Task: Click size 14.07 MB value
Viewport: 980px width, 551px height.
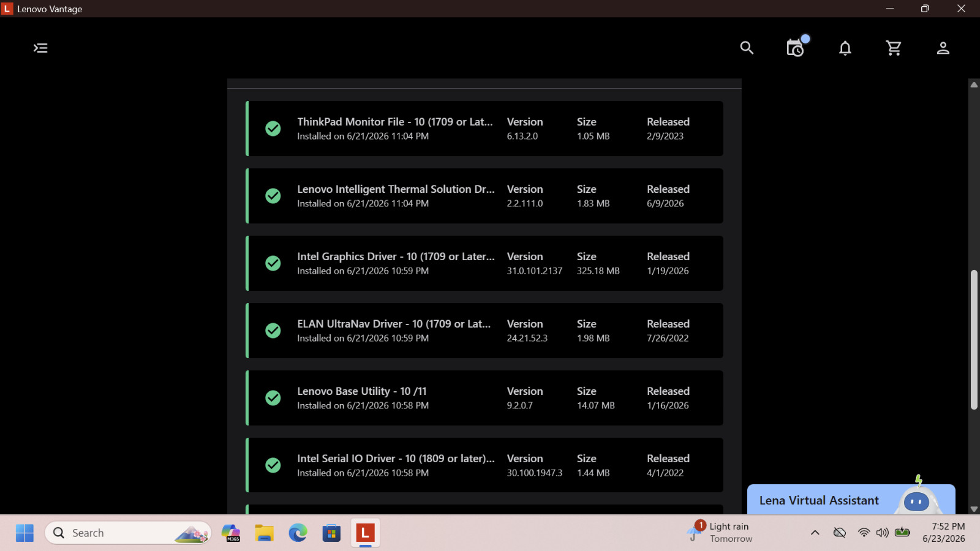Action: (596, 406)
